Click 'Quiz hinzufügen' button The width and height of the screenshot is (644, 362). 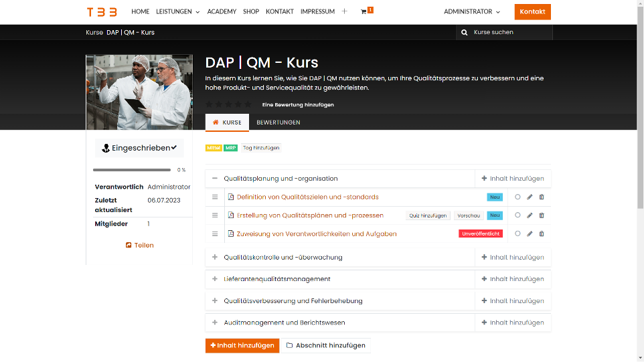(x=428, y=215)
